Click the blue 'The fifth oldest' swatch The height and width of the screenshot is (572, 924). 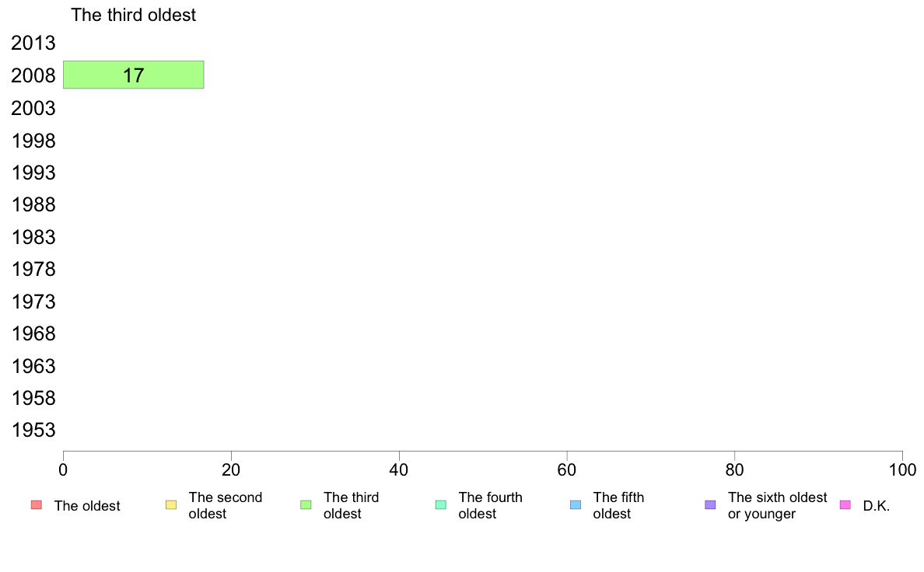[x=576, y=505]
